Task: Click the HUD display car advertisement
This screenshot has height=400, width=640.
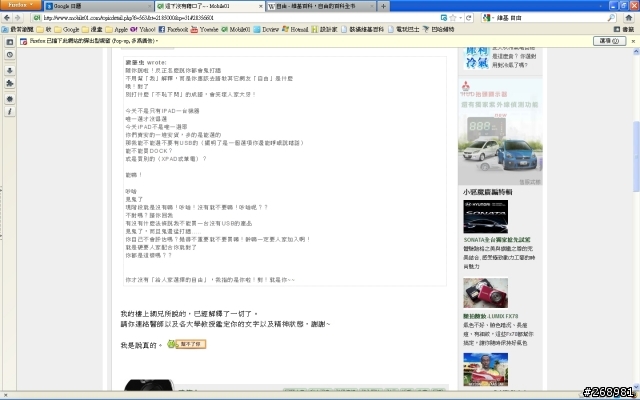Action: click(500, 133)
